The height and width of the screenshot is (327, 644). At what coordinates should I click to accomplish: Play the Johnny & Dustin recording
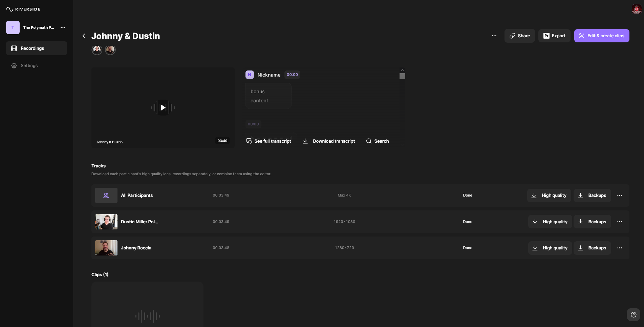[x=163, y=107]
